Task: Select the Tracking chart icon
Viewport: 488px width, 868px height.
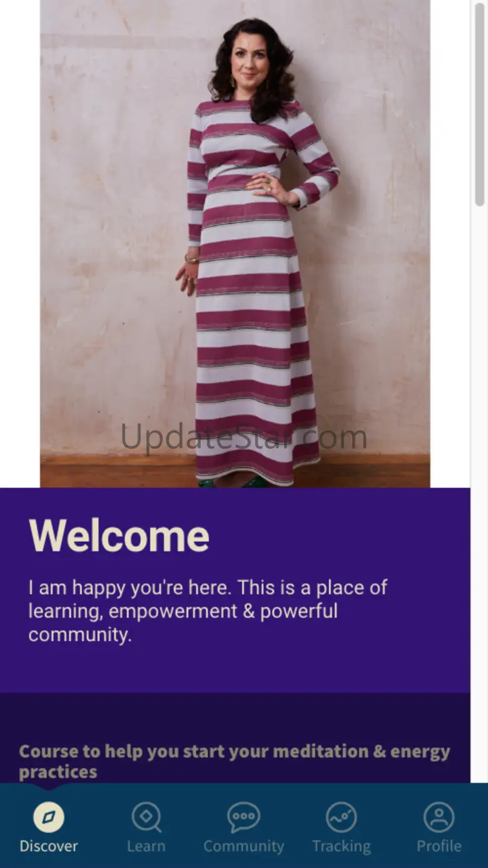Action: pyautogui.click(x=341, y=817)
